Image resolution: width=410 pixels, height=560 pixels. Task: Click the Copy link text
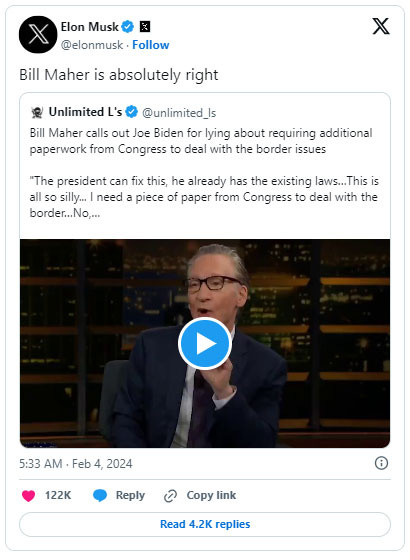coord(211,495)
